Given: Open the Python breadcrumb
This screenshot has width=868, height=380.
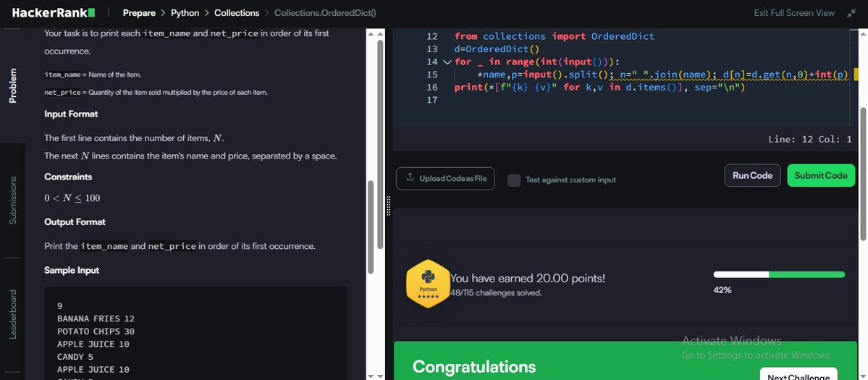Looking at the screenshot, I should [185, 13].
